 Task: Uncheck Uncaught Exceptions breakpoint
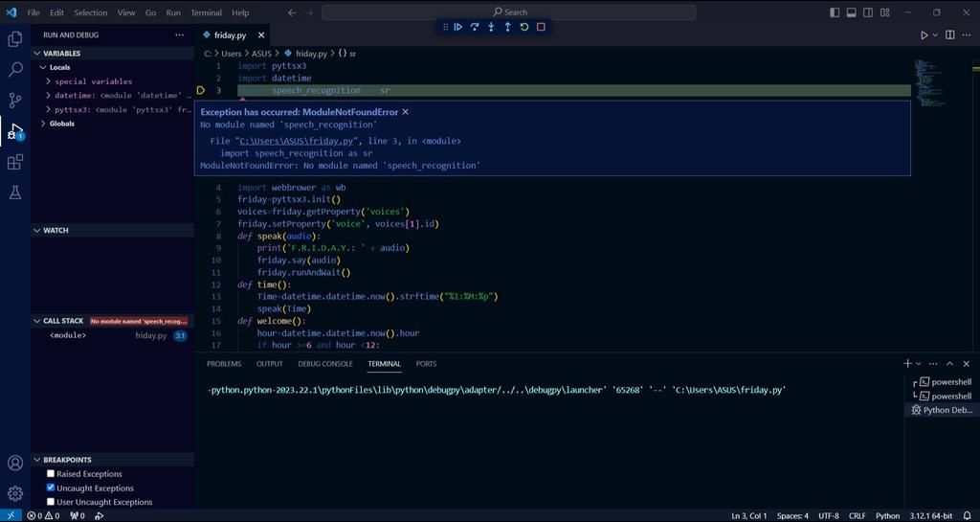pos(51,488)
